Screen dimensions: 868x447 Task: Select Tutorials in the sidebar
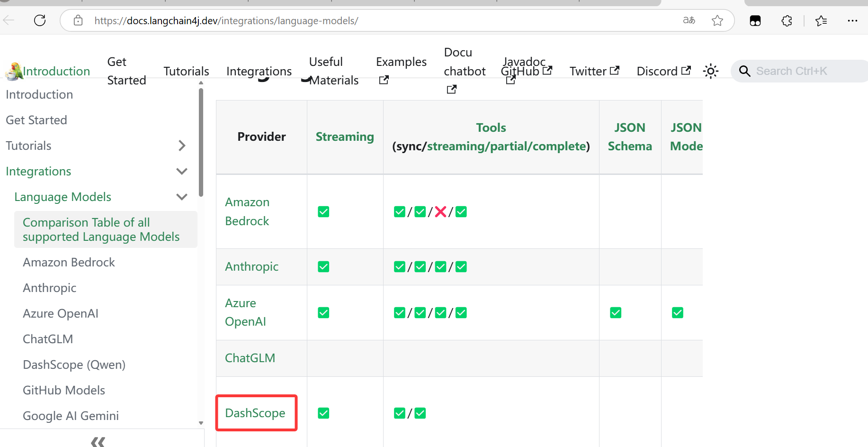[x=28, y=146]
